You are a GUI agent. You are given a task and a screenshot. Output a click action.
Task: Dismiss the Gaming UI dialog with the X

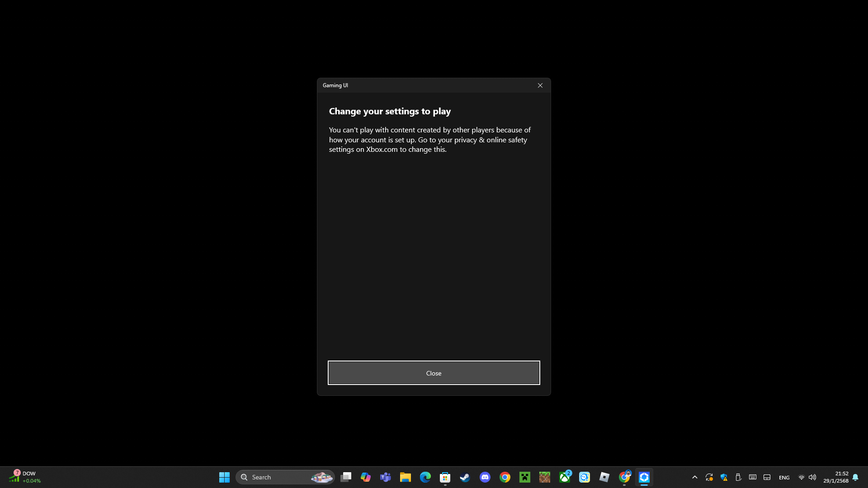[540, 85]
